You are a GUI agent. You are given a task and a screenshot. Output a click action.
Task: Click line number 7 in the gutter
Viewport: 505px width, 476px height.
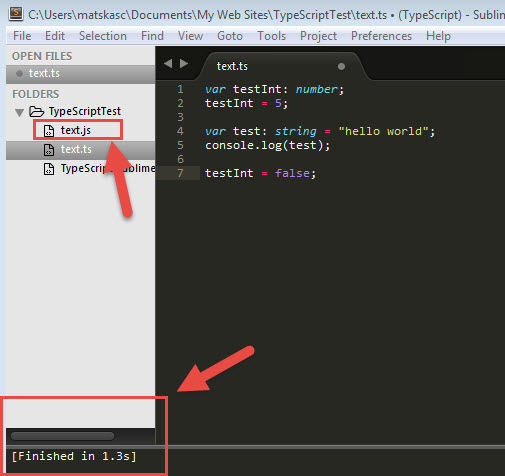[x=180, y=173]
